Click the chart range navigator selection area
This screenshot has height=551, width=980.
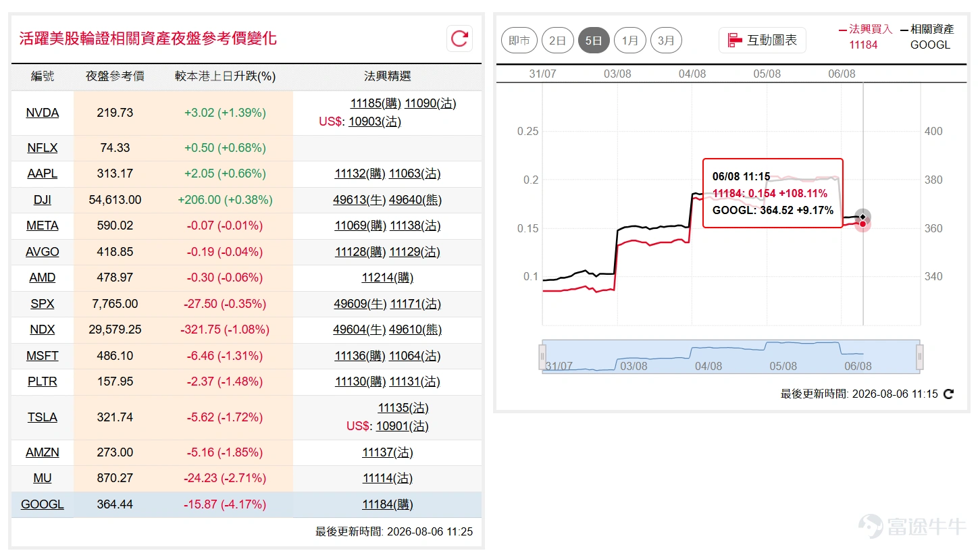coord(731,356)
